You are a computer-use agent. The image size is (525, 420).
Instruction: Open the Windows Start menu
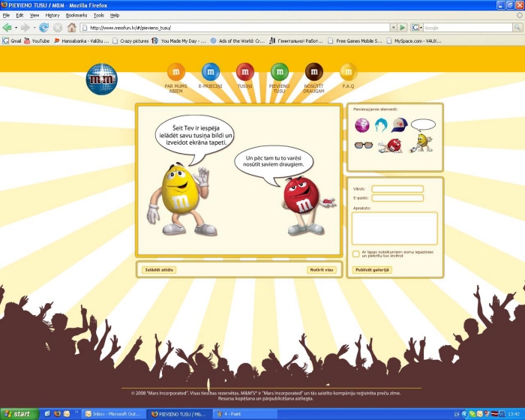[x=19, y=414]
